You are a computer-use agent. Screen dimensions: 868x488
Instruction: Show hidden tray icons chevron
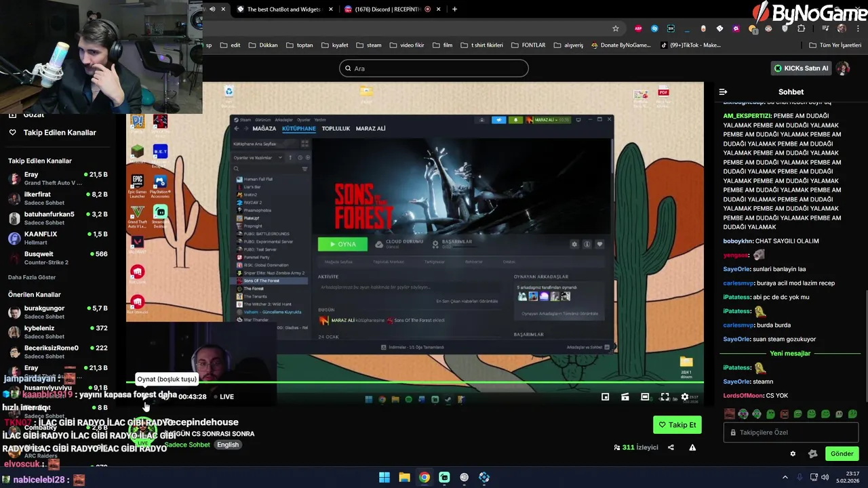coord(785,477)
